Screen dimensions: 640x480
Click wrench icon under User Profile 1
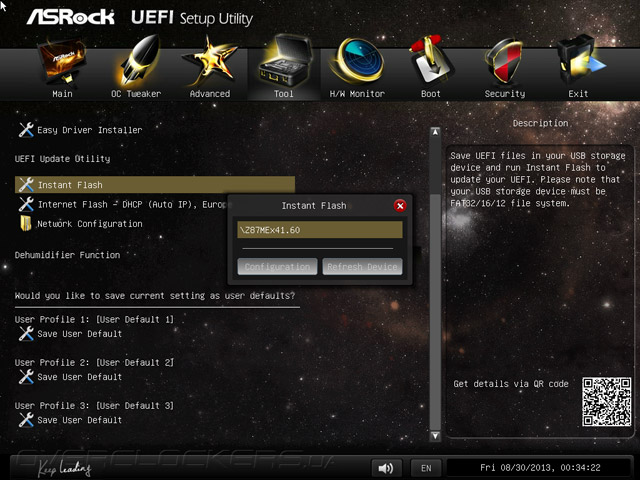coord(26,333)
